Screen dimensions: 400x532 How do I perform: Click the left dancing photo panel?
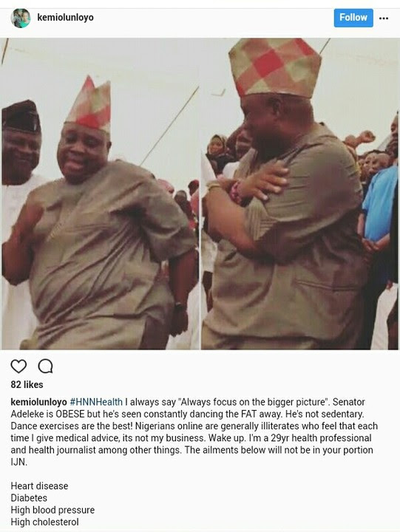(x=100, y=194)
